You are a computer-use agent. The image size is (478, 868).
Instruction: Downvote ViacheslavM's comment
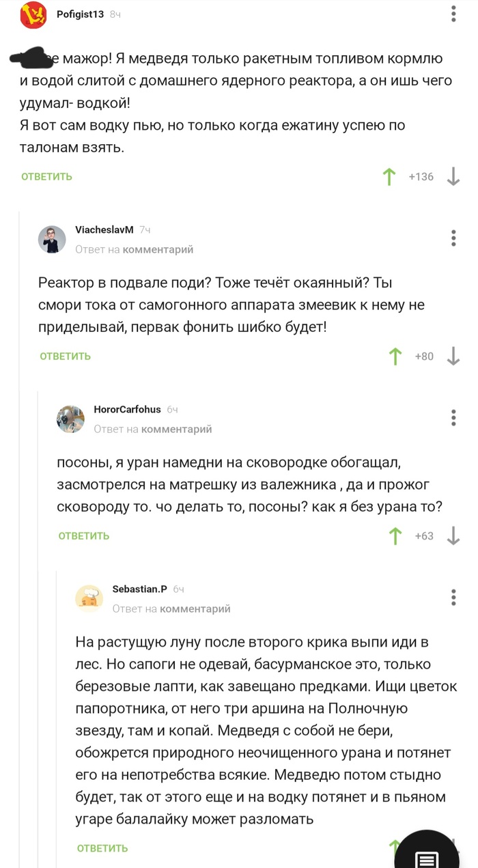[x=453, y=356]
